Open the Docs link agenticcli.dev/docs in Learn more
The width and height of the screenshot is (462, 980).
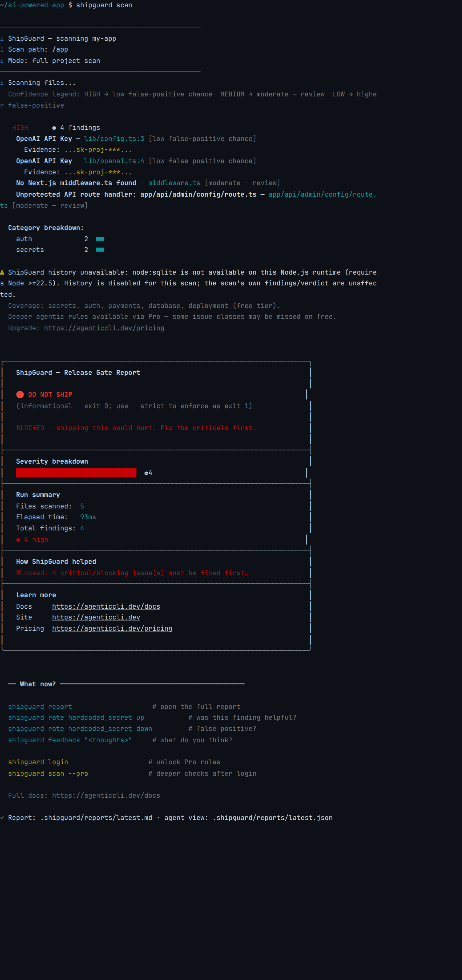pos(106,606)
